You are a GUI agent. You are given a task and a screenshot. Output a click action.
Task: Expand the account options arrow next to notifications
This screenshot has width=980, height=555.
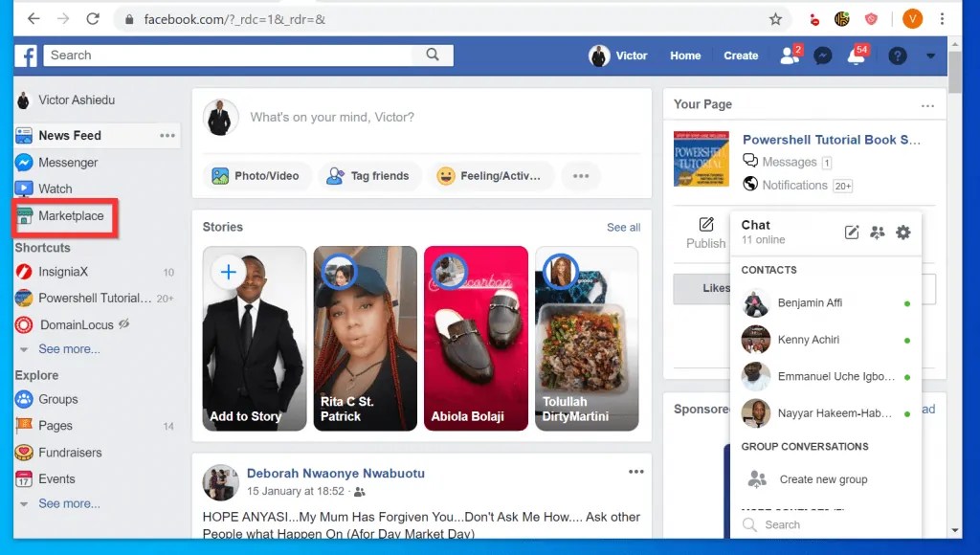(x=930, y=55)
